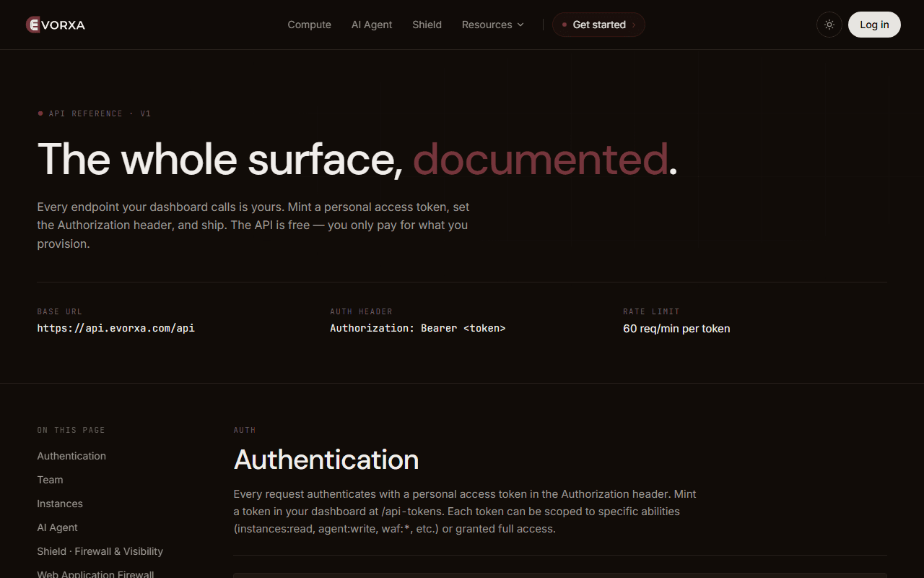Click the base URL https://api.evorxa.com/api
The image size is (924, 578).
[x=116, y=328]
